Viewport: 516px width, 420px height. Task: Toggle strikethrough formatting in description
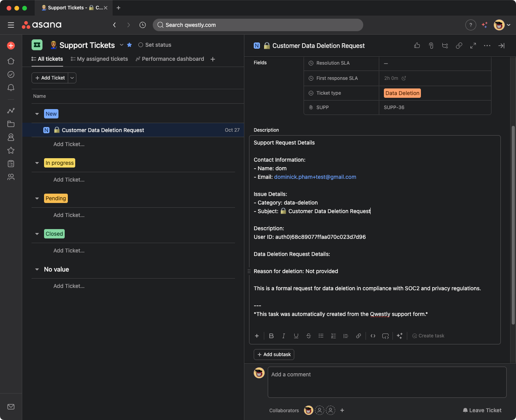(x=309, y=336)
